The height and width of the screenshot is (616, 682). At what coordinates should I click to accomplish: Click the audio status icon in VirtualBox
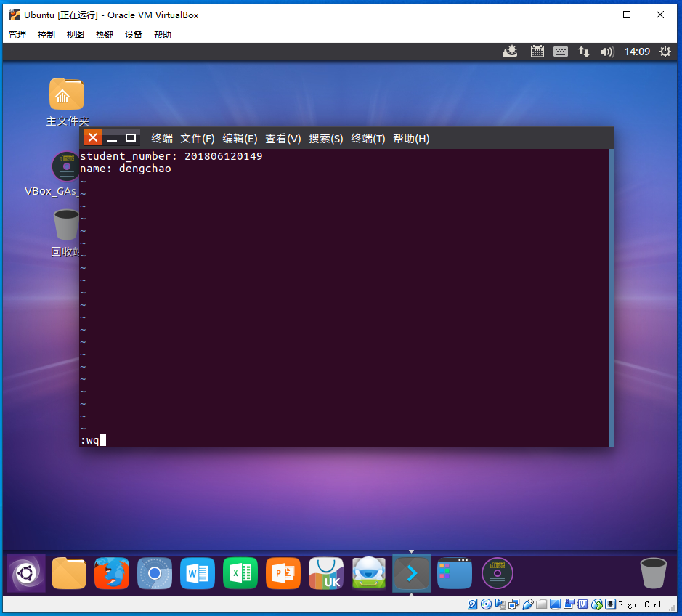click(x=500, y=604)
